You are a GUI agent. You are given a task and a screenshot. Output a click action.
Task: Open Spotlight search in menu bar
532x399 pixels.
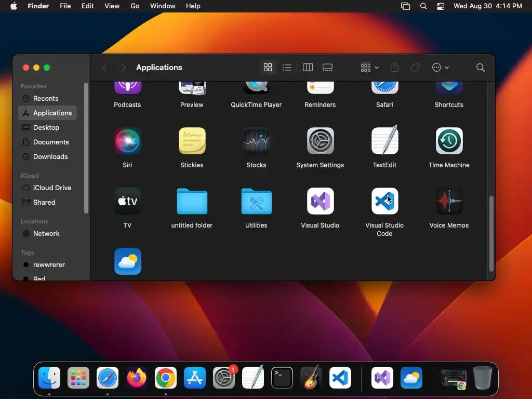click(423, 6)
